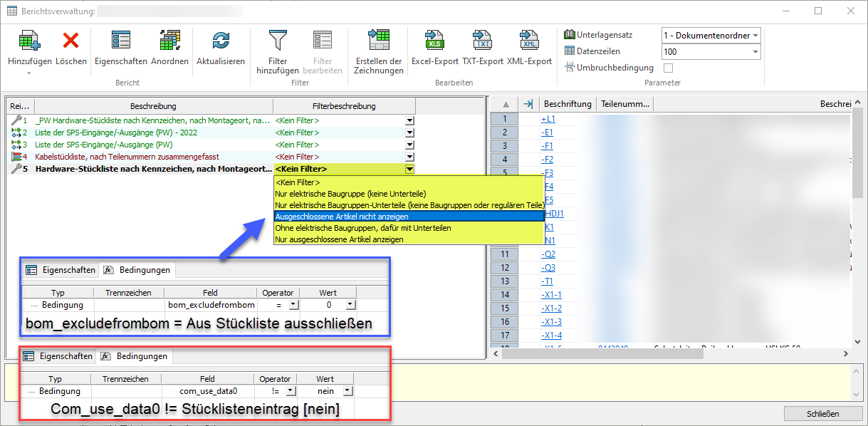Image resolution: width=868 pixels, height=426 pixels.
Task: Open Eigenschaften of the report
Action: [x=120, y=42]
